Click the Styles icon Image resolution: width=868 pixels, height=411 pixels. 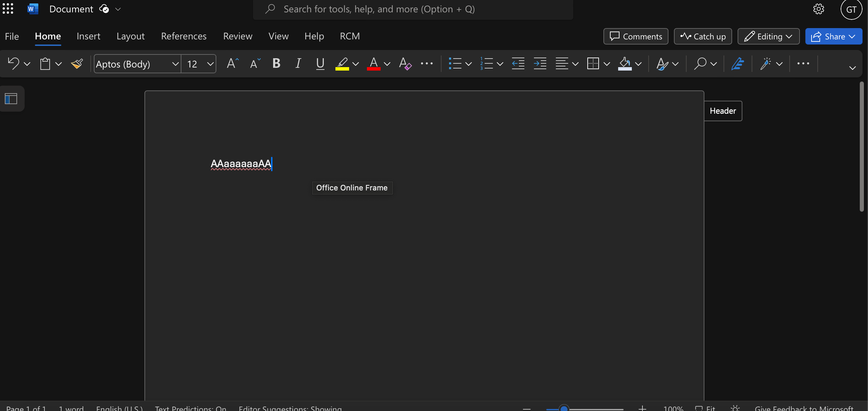click(x=662, y=64)
